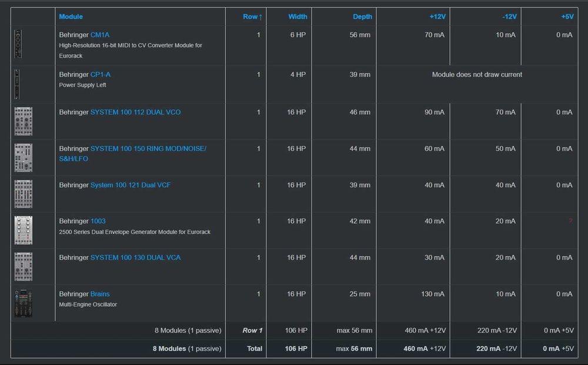Screen dimensions: 588x365
Task: Select the CM1A '70 mA' +12V value
Action: 435,35
